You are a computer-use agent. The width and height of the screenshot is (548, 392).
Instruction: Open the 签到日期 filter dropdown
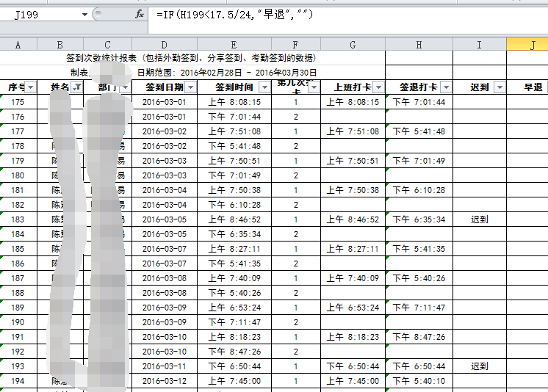[x=191, y=87]
